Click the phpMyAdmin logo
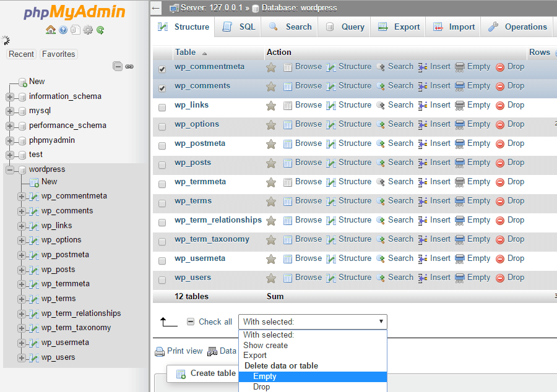 coord(74,12)
